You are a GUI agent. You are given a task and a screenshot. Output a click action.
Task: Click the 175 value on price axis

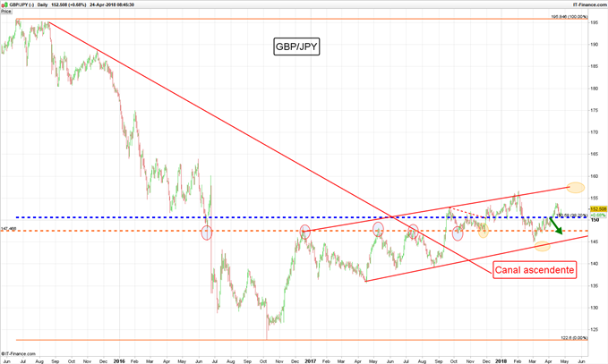(594, 110)
